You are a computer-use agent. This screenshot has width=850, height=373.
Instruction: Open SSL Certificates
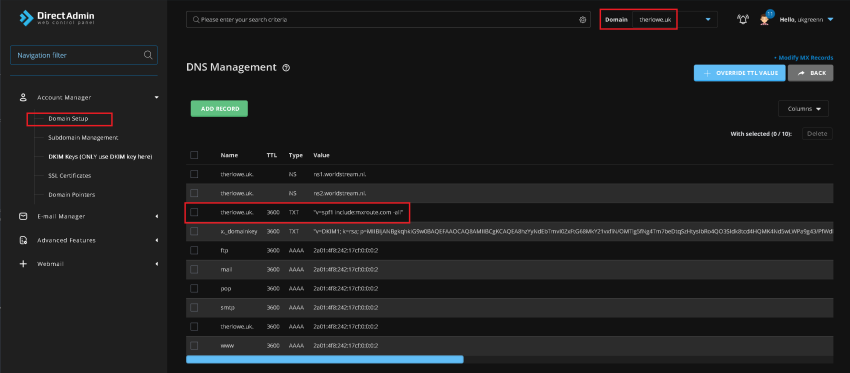(69, 176)
